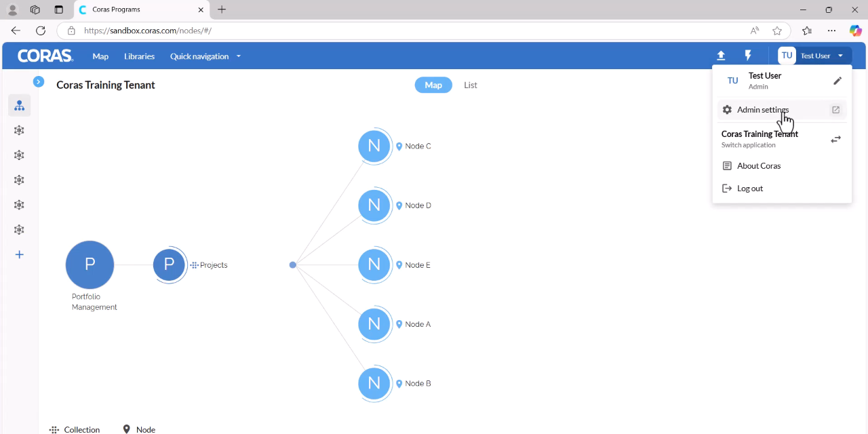Open Admin settings from the menu
Viewport: 868px width, 434px height.
(763, 110)
